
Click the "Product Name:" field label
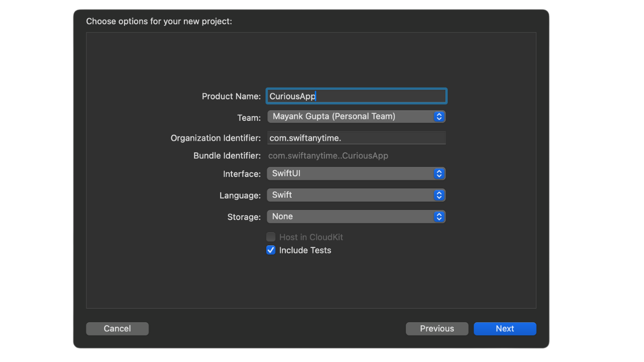point(231,97)
